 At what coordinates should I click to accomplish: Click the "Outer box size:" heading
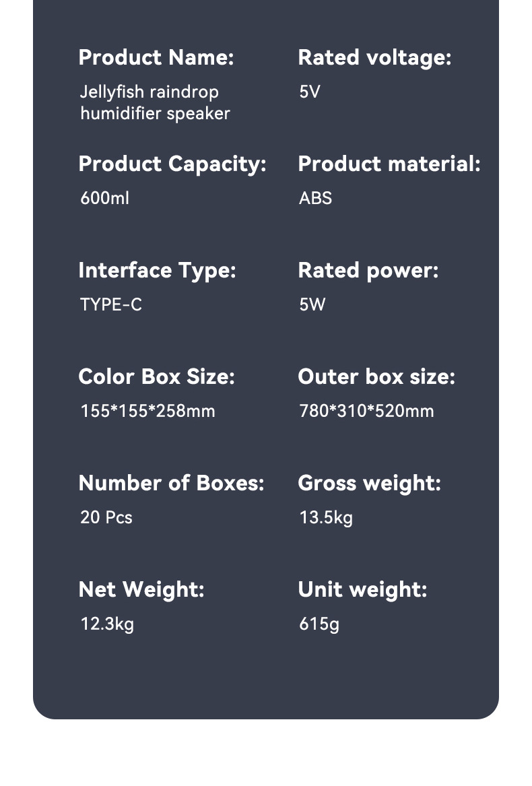pos(376,376)
